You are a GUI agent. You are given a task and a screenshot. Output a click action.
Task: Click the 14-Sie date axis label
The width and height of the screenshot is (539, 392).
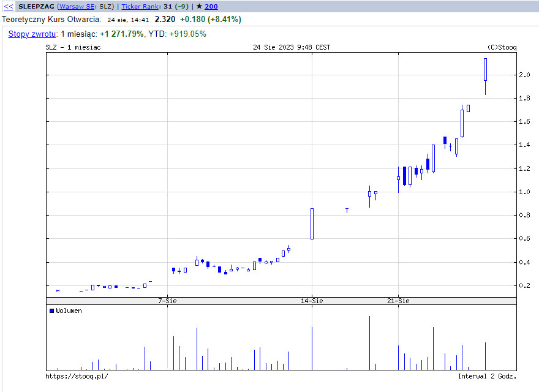point(312,301)
